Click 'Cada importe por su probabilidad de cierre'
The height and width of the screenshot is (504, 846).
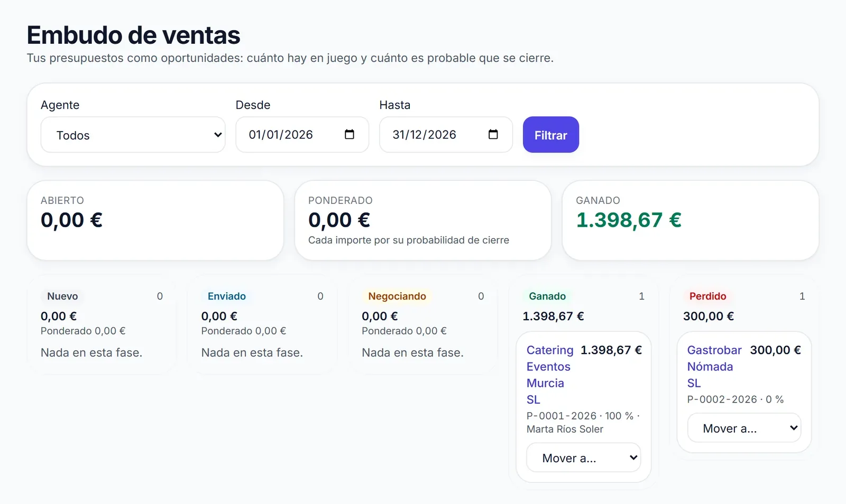[409, 240]
